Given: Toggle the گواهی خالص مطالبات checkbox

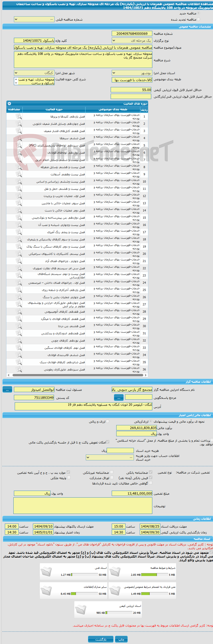Looking at the screenshot, I should (150, 483).
